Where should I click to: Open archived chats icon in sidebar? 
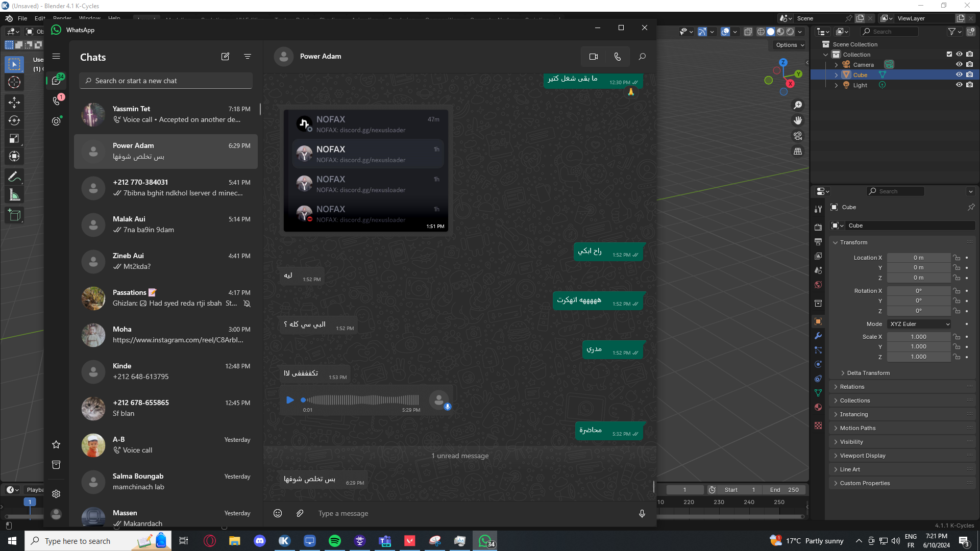56,465
